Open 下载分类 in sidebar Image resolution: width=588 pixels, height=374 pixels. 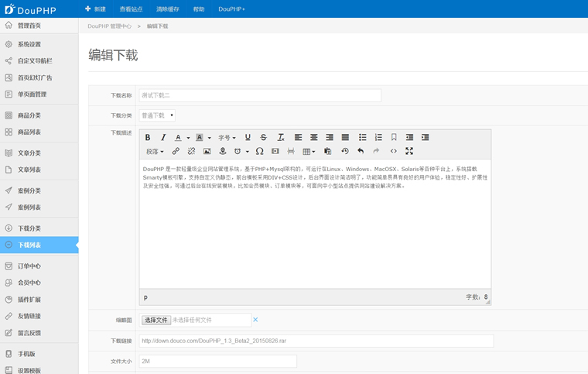point(39,228)
